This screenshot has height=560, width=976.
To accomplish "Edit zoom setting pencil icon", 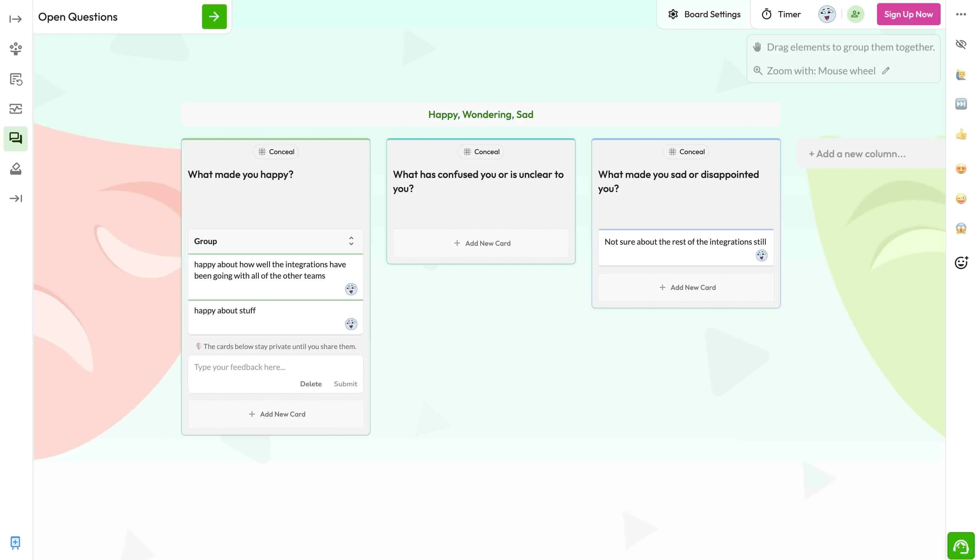I will [x=885, y=71].
